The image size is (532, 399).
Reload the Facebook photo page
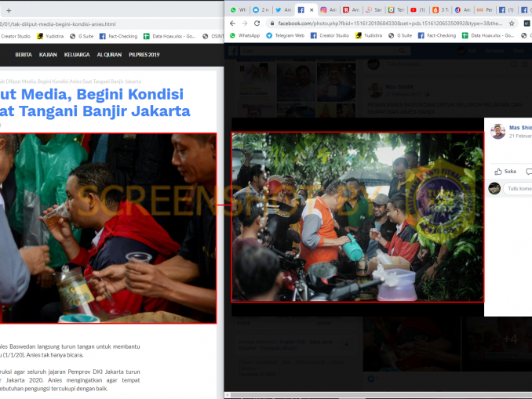pos(257,24)
